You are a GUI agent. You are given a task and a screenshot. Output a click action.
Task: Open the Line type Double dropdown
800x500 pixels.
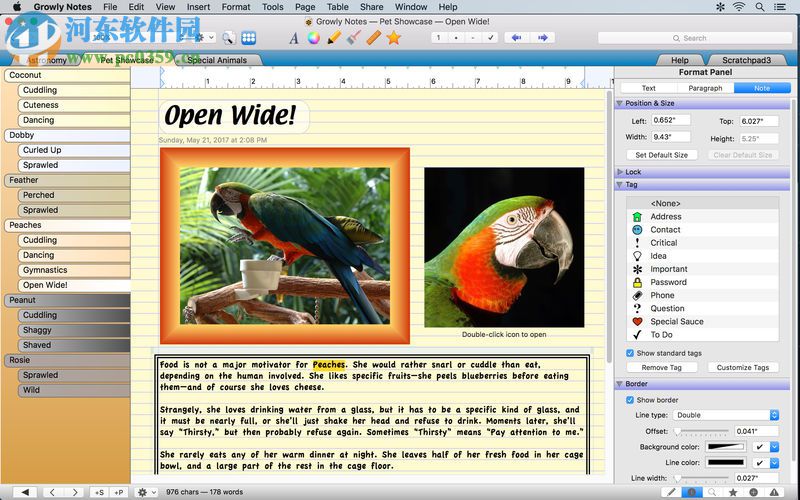726,415
